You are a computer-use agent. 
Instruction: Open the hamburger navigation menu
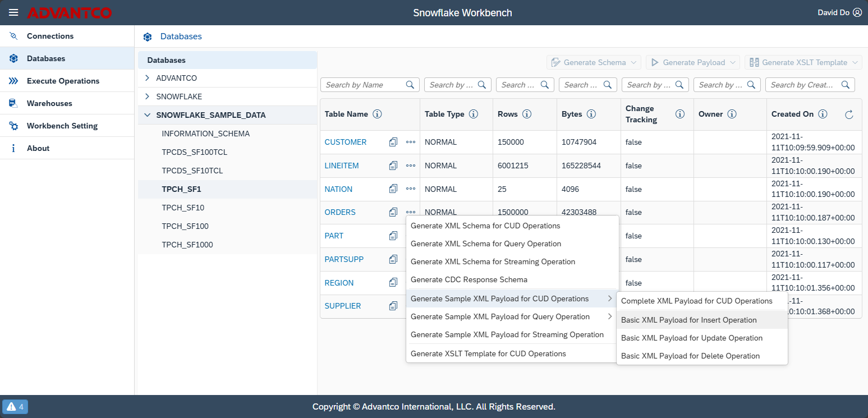(x=13, y=12)
